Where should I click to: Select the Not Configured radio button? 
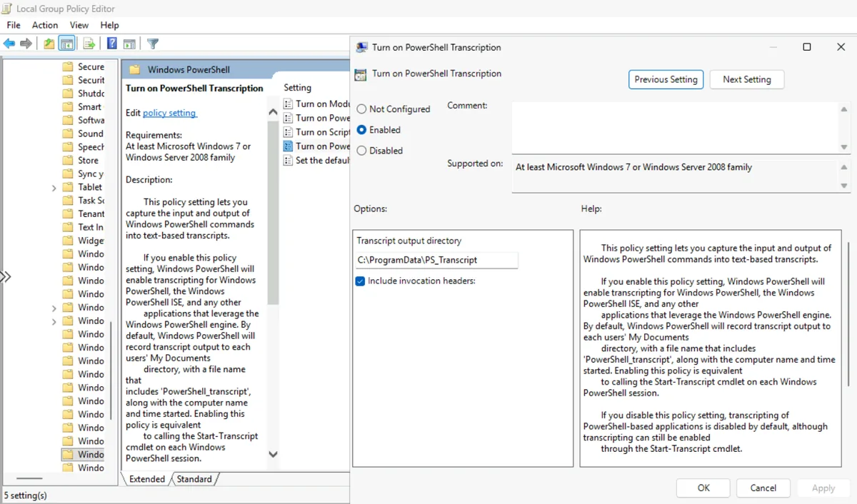coord(361,109)
